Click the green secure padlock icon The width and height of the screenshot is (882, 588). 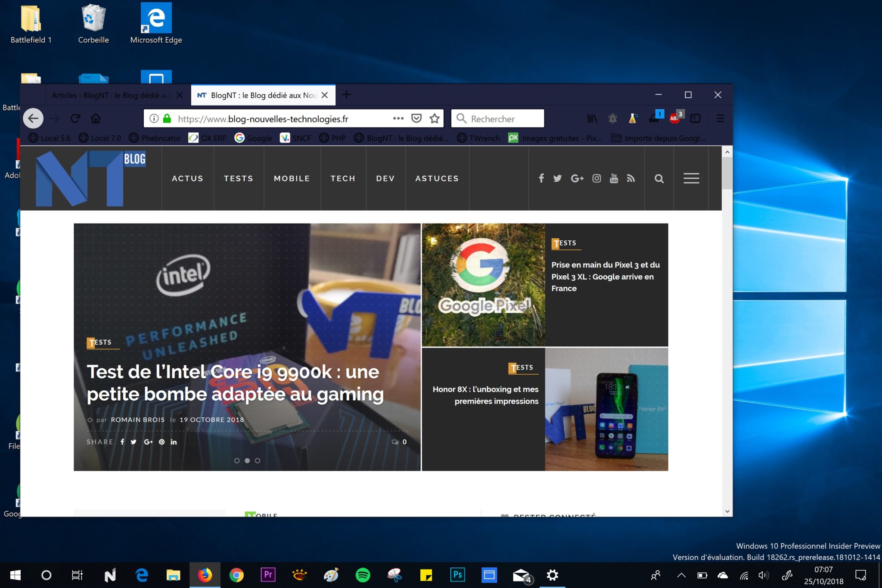tap(167, 118)
